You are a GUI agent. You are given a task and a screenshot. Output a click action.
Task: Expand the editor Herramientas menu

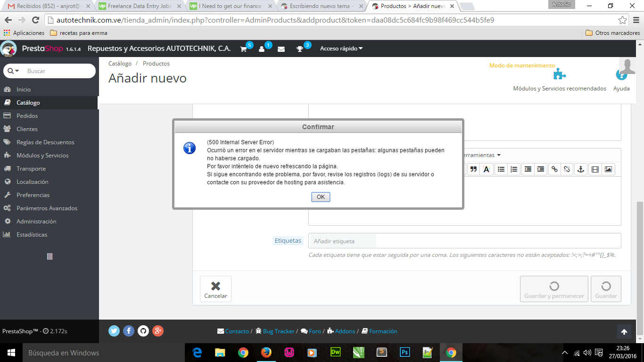click(482, 155)
